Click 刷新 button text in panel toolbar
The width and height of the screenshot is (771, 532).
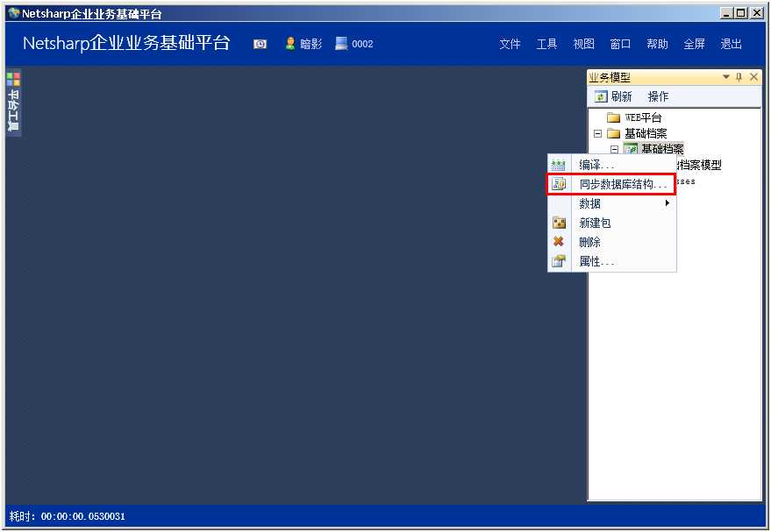621,96
